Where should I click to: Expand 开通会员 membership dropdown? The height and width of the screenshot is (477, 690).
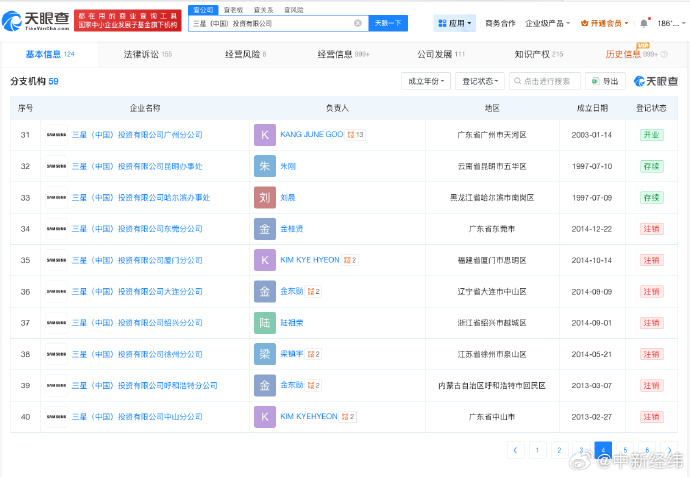click(605, 23)
